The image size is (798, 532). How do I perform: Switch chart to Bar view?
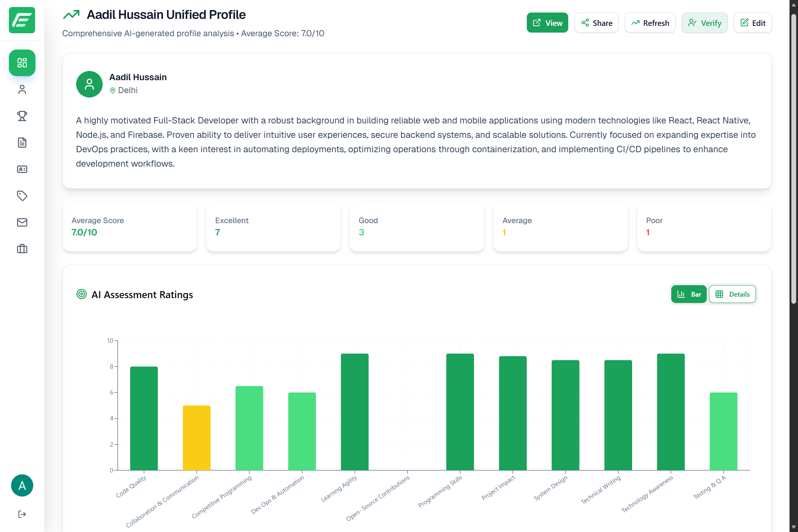[689, 294]
